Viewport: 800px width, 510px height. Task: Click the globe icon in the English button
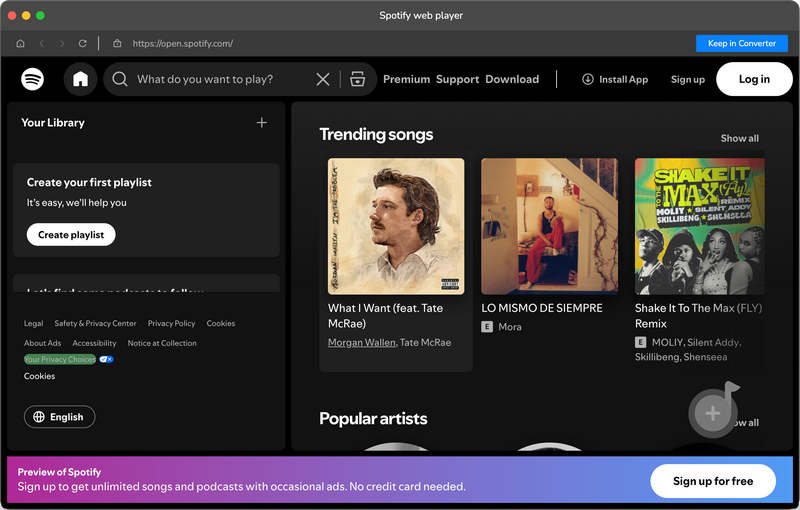pos(39,417)
